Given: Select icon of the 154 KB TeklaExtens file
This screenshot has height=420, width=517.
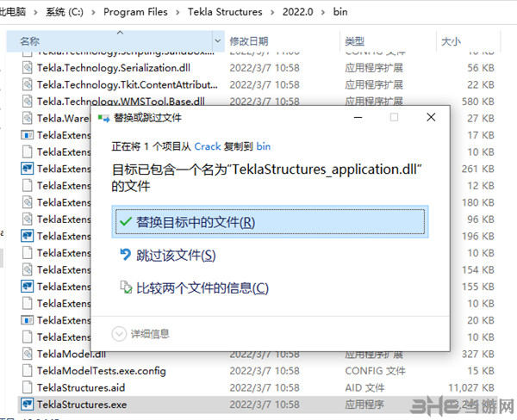Looking at the screenshot, I should [28, 269].
